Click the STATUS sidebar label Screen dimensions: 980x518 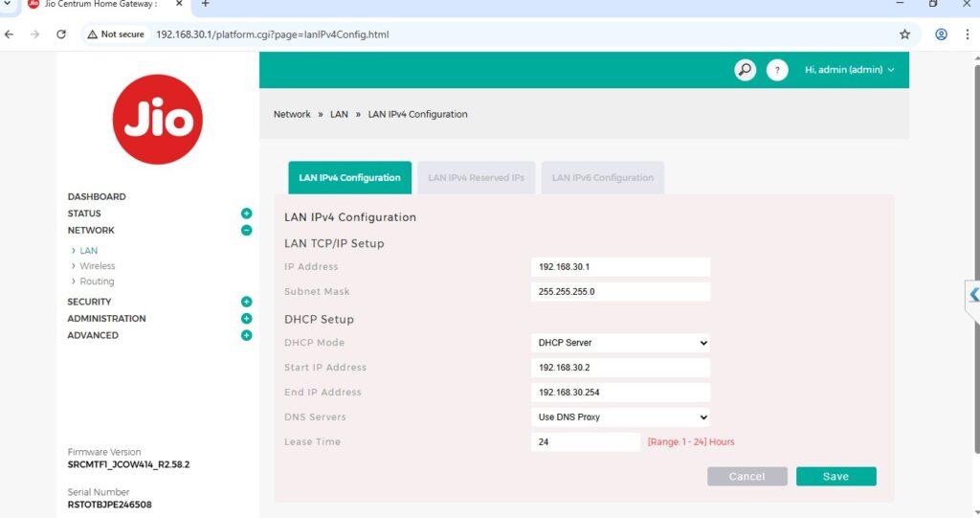click(x=84, y=214)
